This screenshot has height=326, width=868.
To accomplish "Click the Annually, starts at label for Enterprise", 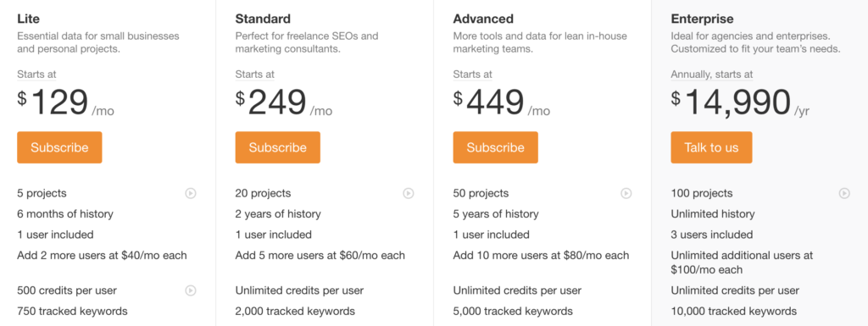I will click(x=712, y=75).
